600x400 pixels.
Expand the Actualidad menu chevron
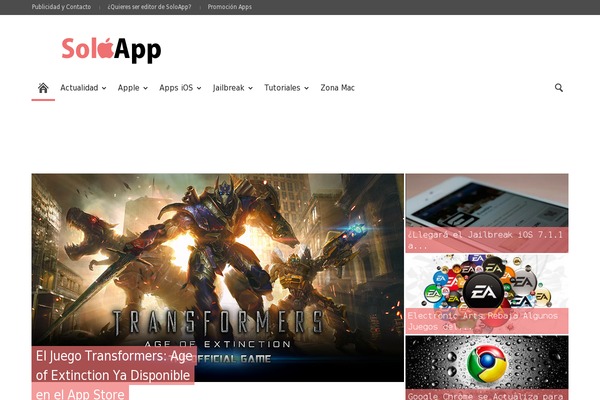104,88
